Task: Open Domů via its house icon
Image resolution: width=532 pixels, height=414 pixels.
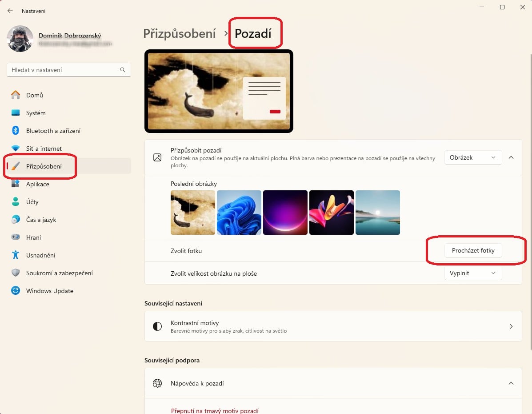Action: pos(16,95)
